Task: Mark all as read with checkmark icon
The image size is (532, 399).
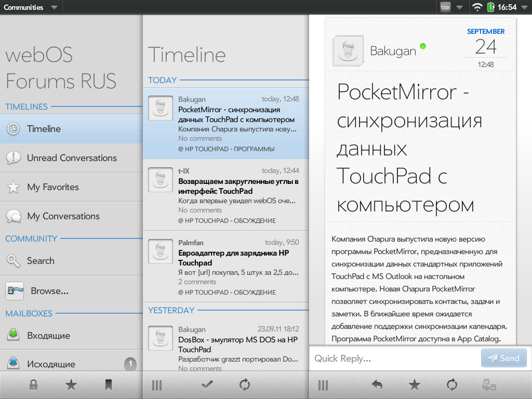Action: coord(206,385)
